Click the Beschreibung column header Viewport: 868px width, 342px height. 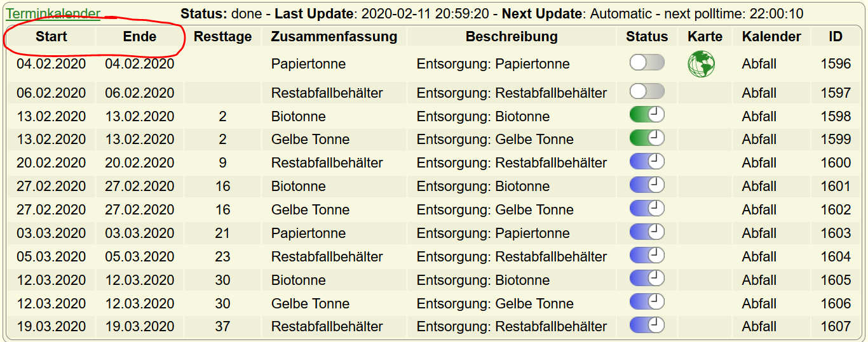512,37
